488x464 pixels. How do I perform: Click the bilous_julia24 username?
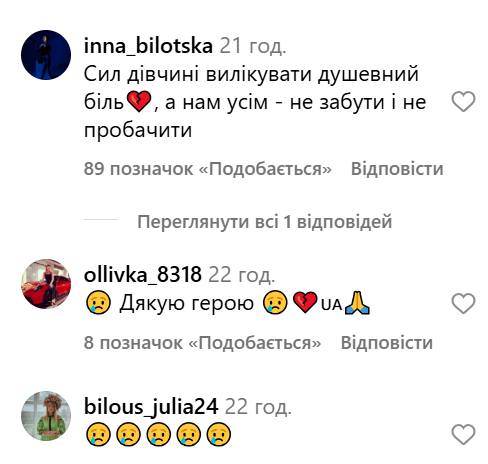(x=151, y=407)
